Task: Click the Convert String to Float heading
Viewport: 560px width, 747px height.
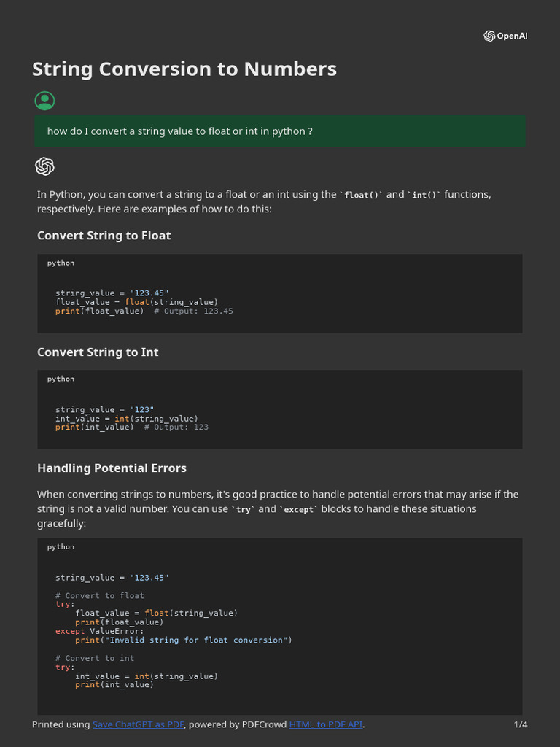Action: click(x=104, y=236)
